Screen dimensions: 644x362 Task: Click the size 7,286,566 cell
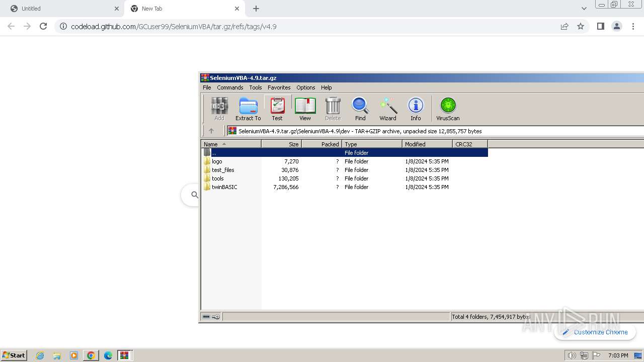(286, 187)
